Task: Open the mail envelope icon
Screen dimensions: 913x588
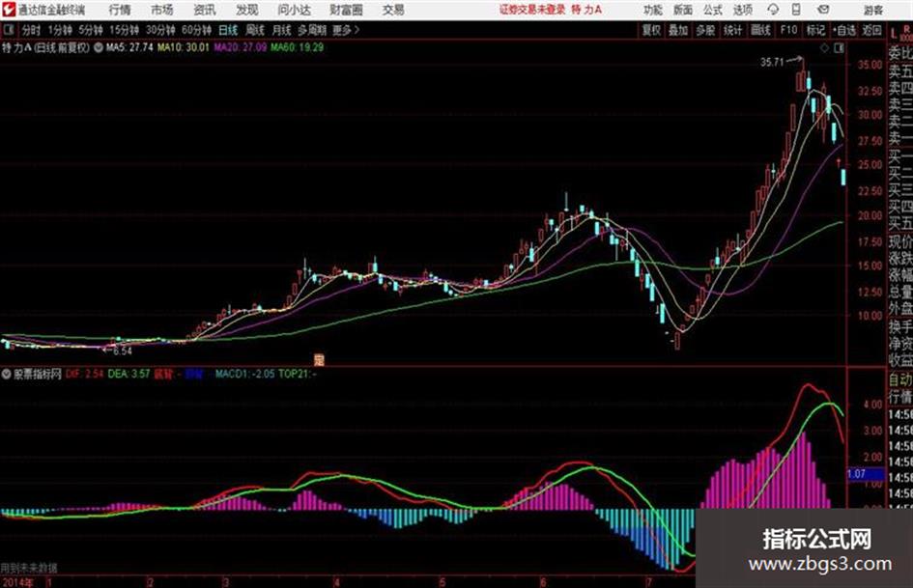Action: [823, 10]
